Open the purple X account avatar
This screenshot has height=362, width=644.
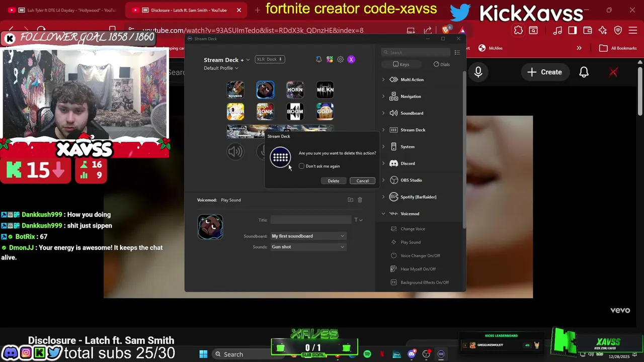(x=351, y=59)
